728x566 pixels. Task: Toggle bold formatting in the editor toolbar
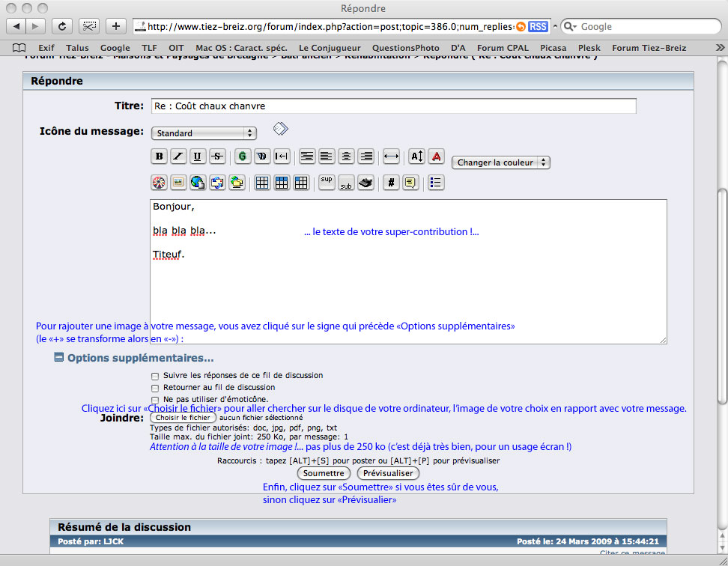point(159,156)
